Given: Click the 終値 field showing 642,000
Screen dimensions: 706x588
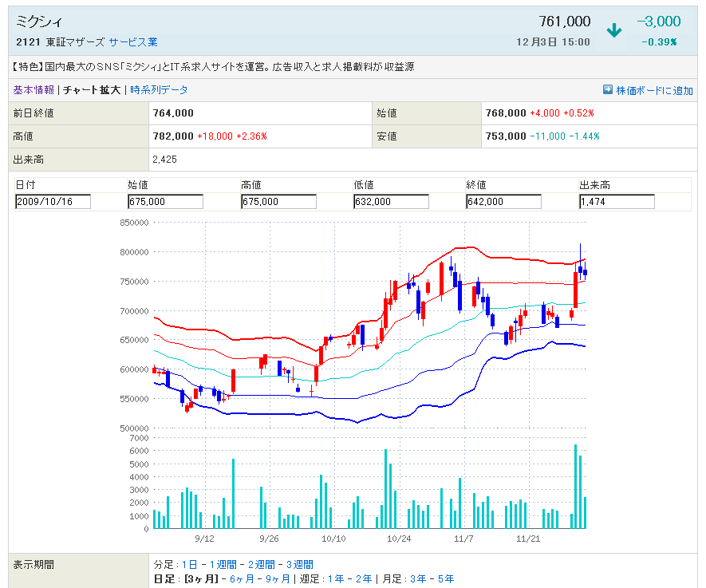Looking at the screenshot, I should [503, 202].
